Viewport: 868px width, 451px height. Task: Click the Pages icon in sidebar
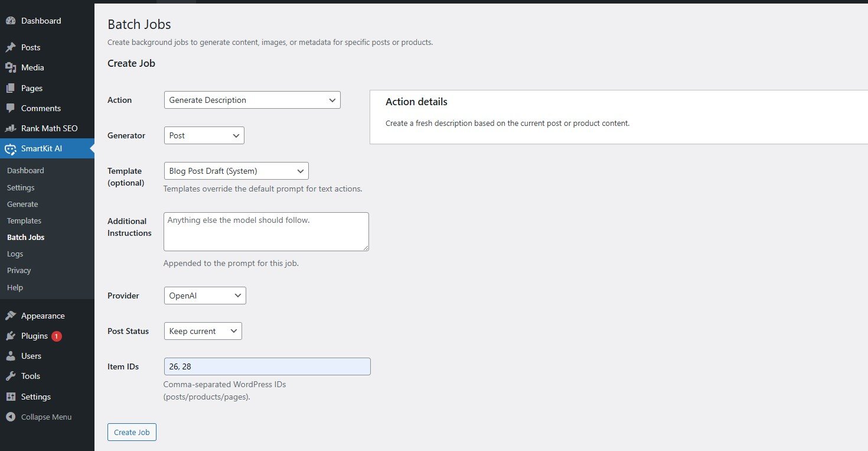(x=11, y=88)
